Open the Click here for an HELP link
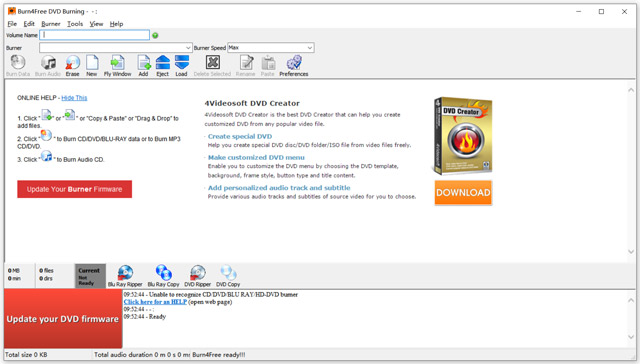The width and height of the screenshot is (640, 364). pyautogui.click(x=155, y=302)
